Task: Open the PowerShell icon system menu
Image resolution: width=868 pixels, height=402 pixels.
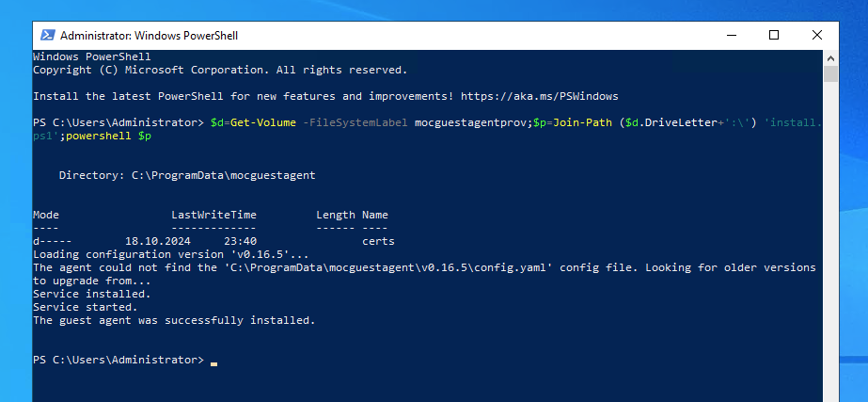Action: [47, 36]
